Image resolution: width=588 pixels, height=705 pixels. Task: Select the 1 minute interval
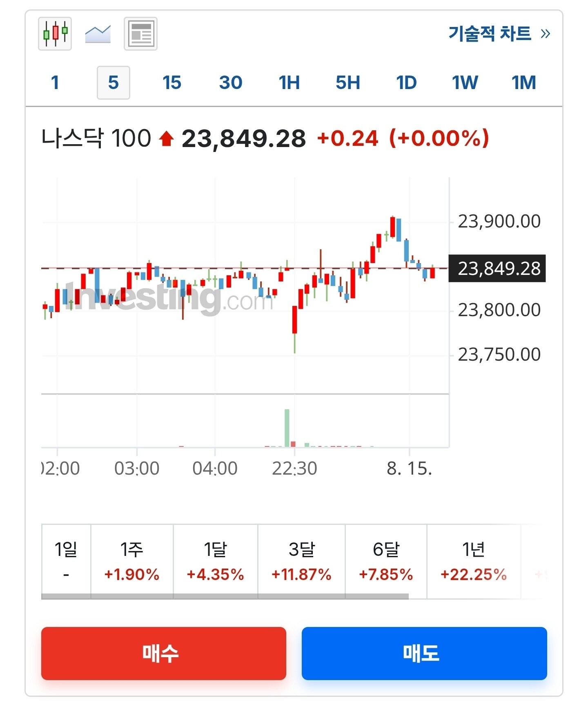[55, 83]
